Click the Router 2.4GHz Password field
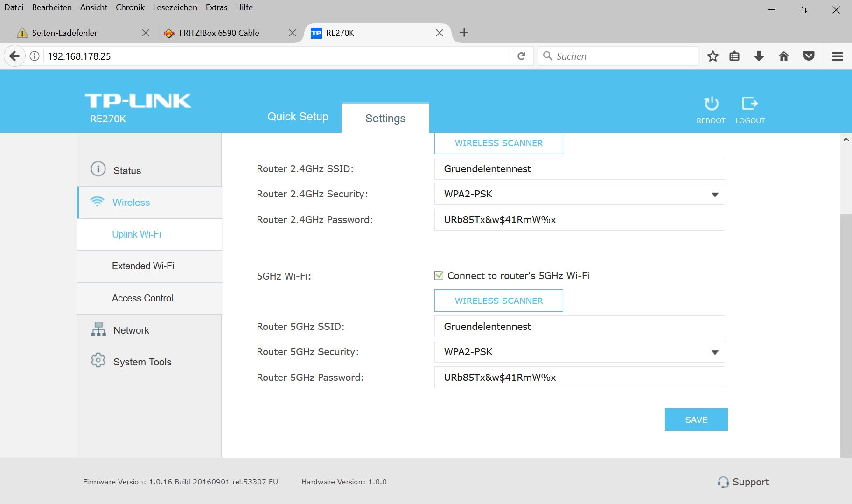This screenshot has width=852, height=504. [580, 220]
